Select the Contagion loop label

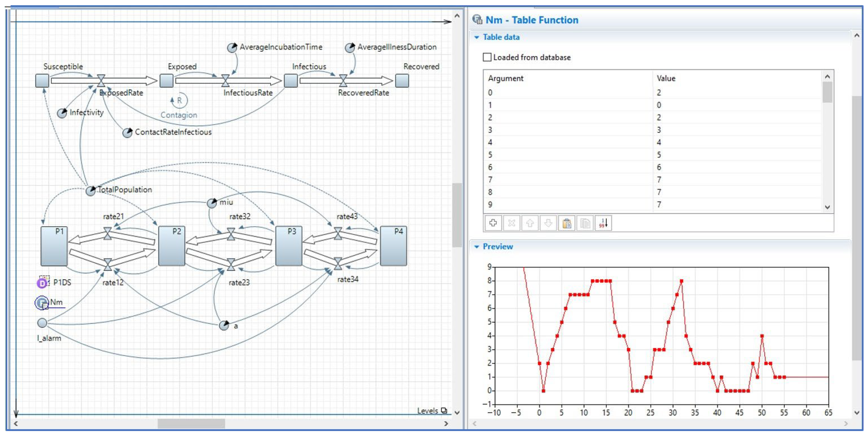click(x=179, y=115)
